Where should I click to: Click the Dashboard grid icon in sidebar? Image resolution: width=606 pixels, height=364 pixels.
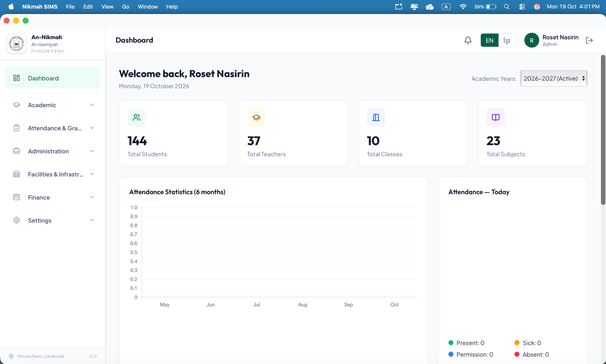(x=16, y=78)
